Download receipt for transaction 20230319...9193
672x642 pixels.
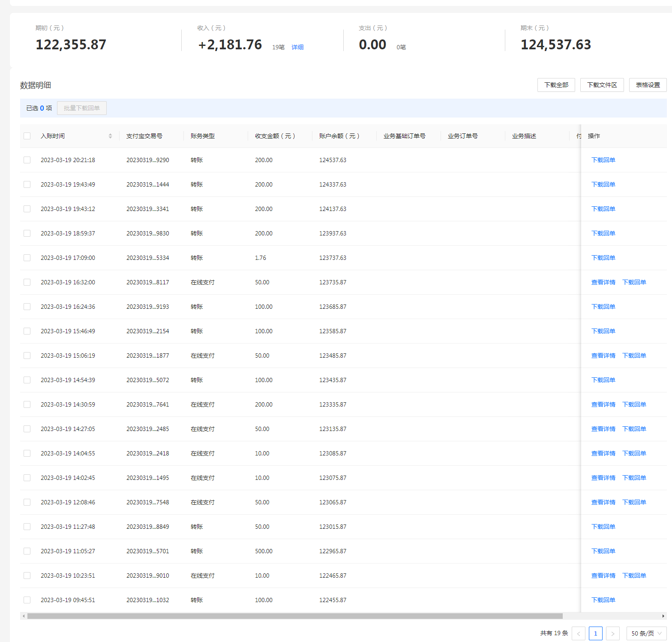[603, 307]
